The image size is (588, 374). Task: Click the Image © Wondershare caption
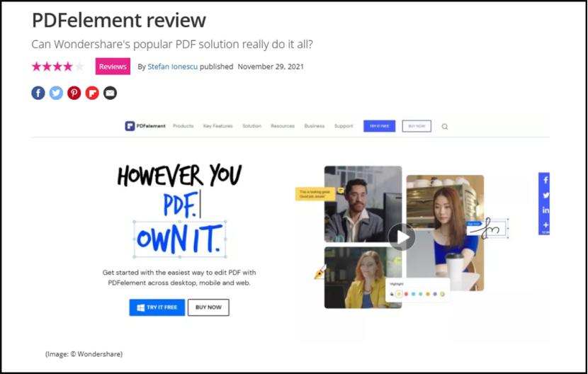pos(84,353)
